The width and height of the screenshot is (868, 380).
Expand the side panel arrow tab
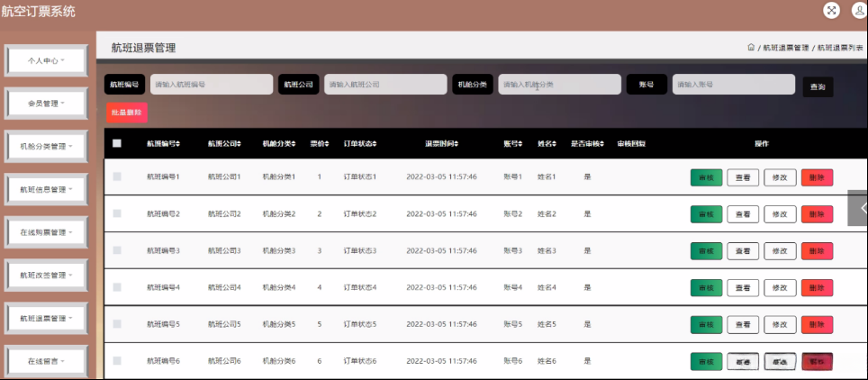pyautogui.click(x=859, y=208)
